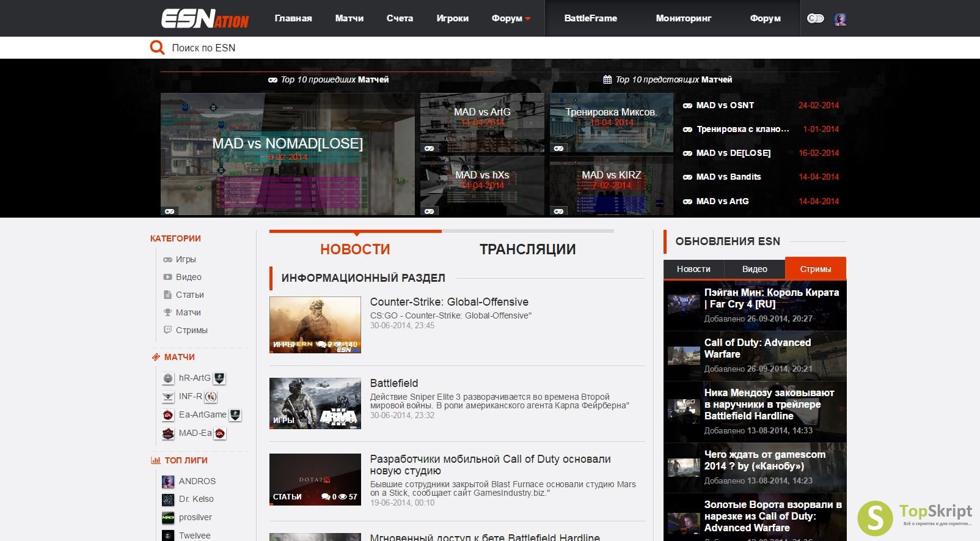Expand the first Форум dropdown with arrow

(x=511, y=18)
